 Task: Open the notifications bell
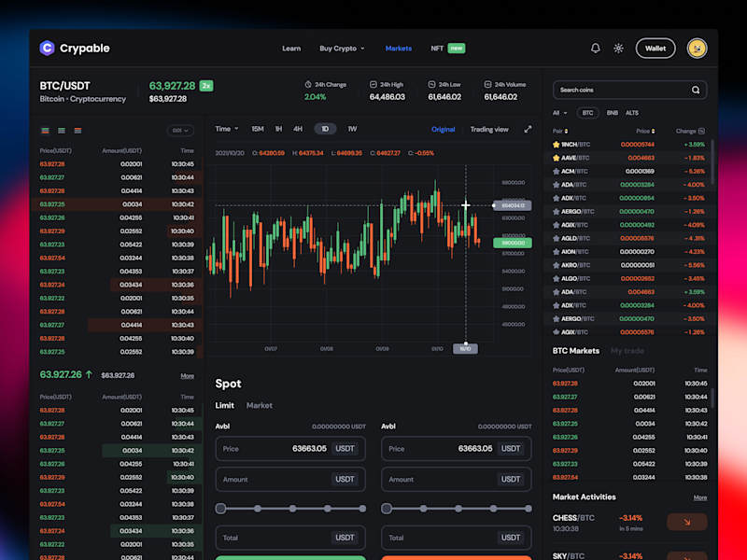[595, 49]
